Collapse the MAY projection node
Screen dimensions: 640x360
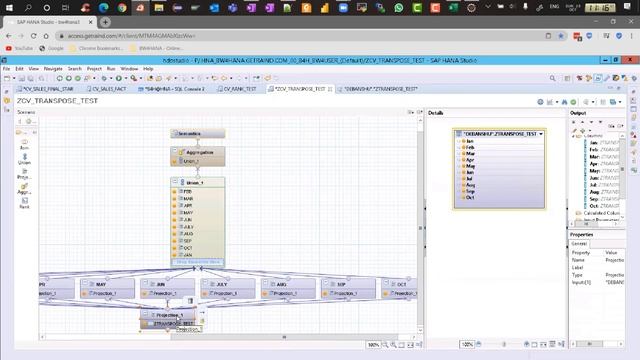[85, 283]
